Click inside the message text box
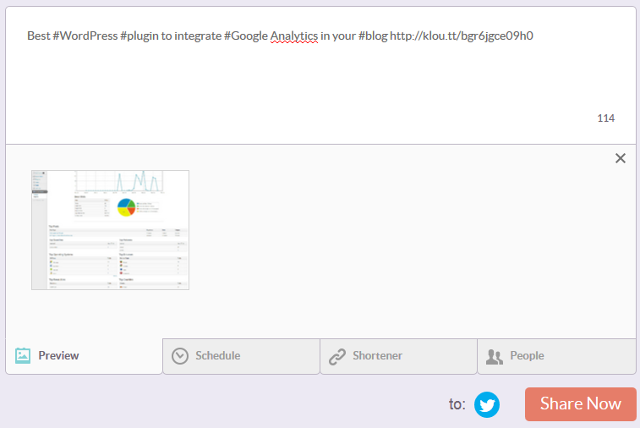 point(321,75)
